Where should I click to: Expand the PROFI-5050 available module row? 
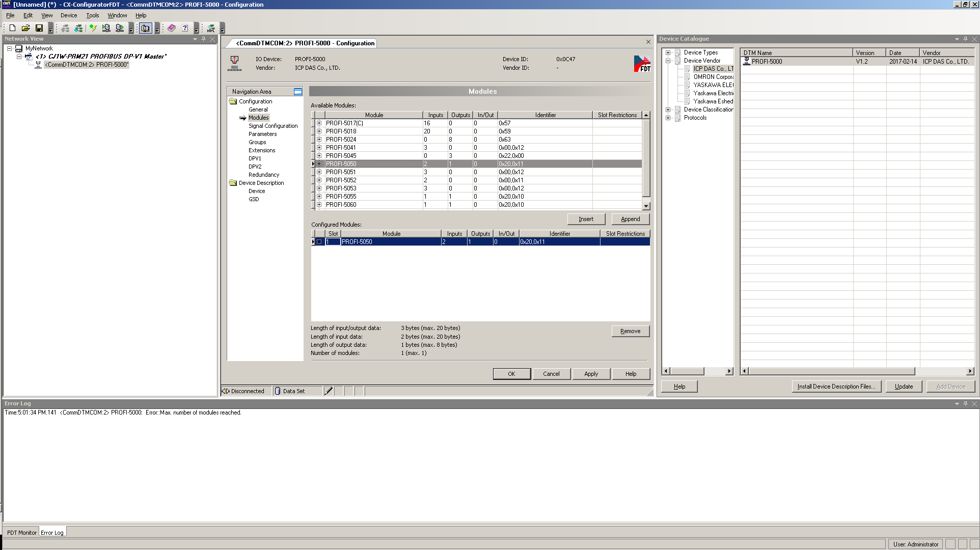coord(319,164)
